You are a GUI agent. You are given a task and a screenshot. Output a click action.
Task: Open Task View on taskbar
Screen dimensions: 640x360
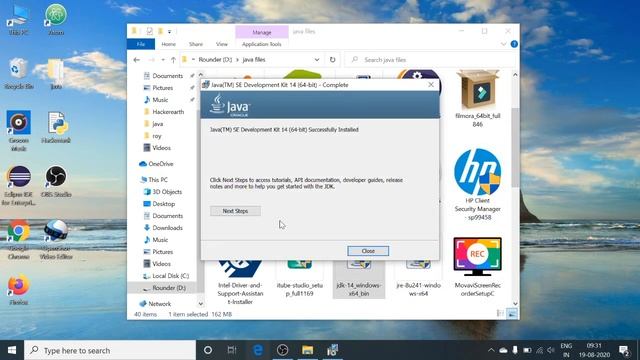coord(232,350)
